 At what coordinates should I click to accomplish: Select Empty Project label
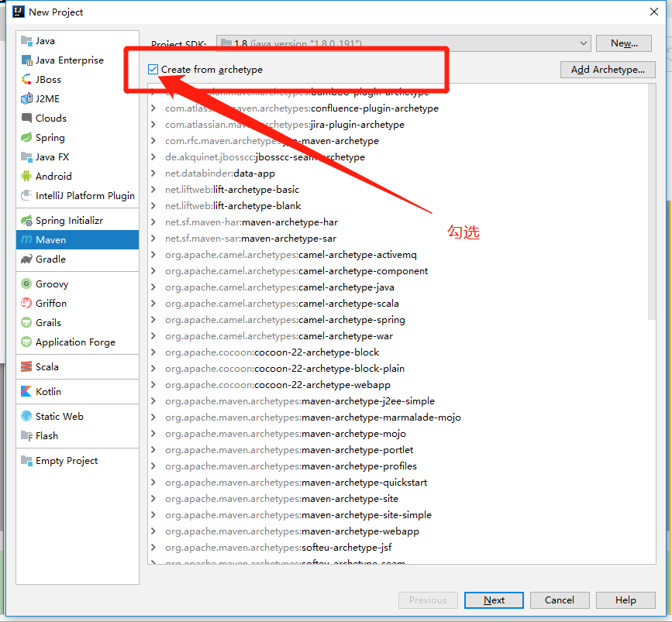(67, 461)
